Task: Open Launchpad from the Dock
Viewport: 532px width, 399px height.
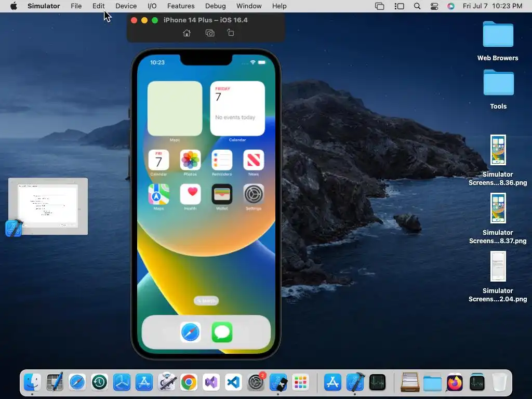Action: pos(301,382)
